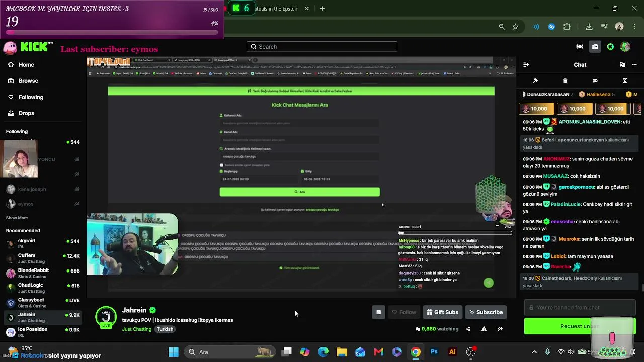Click the banned chat message input

pos(580,308)
